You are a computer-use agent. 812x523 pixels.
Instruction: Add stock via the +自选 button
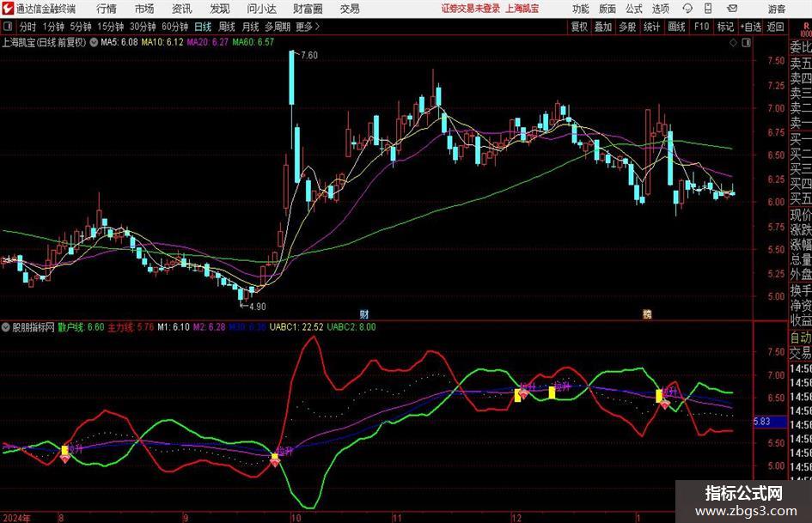point(751,27)
